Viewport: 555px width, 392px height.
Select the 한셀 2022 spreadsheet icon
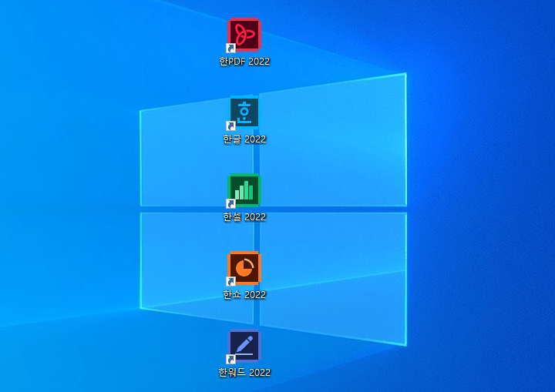[244, 190]
